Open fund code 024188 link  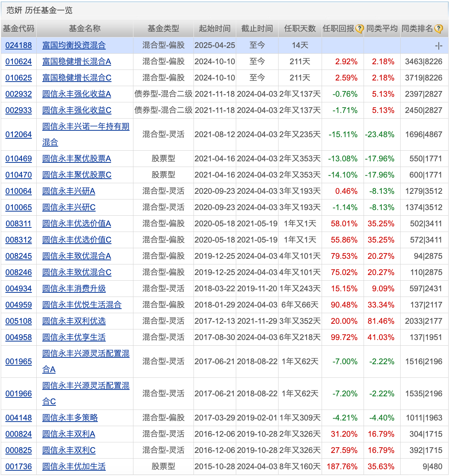coord(19,45)
